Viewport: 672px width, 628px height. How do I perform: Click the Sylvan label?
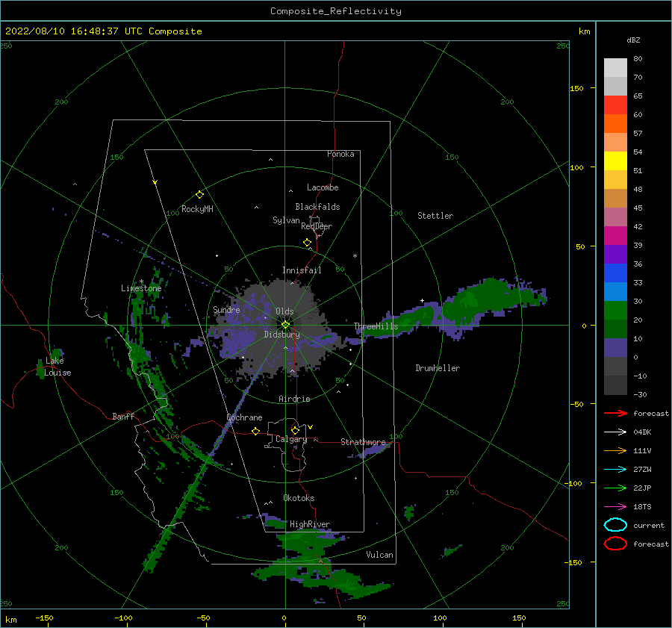286,220
